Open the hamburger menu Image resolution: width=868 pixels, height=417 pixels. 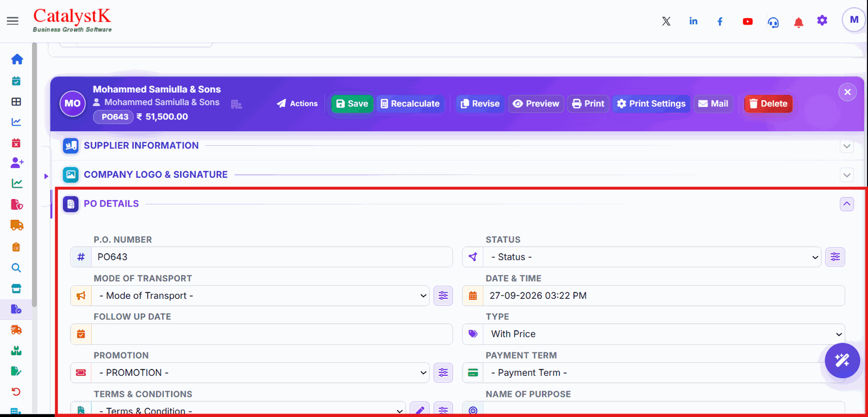(12, 21)
